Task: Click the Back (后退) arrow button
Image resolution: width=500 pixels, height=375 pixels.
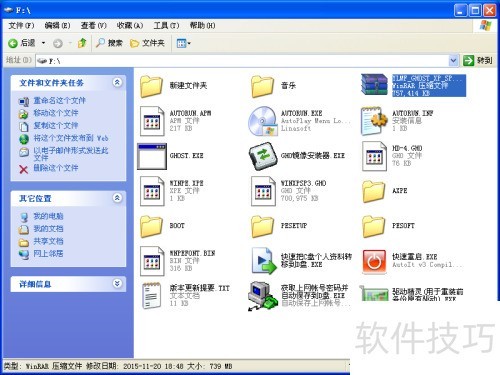Action: (21, 43)
